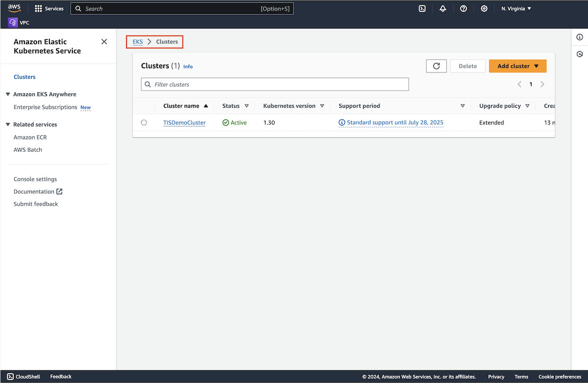Screen dimensions: 588x383
Task: Click the Clusters breadcrumb text
Action: [x=167, y=42]
